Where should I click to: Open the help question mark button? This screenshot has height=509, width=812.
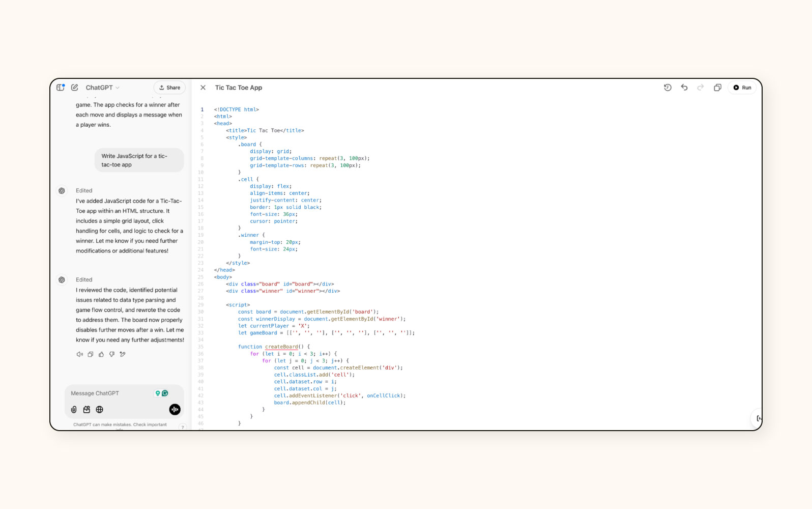point(183,427)
